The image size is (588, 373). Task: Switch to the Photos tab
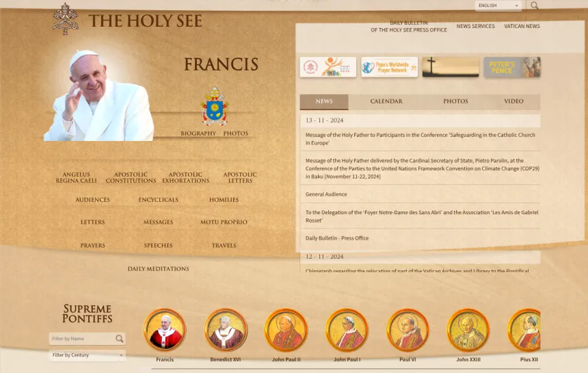coord(455,101)
